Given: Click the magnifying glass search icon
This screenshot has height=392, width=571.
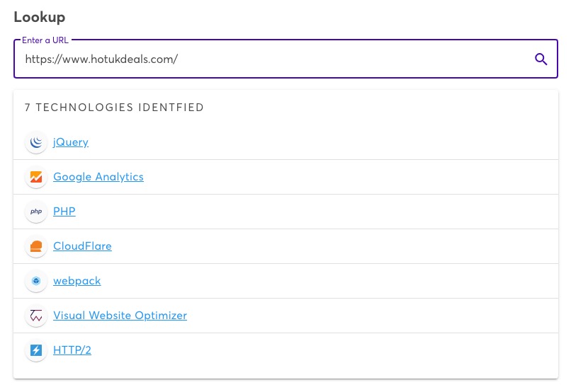Looking at the screenshot, I should click(x=541, y=59).
